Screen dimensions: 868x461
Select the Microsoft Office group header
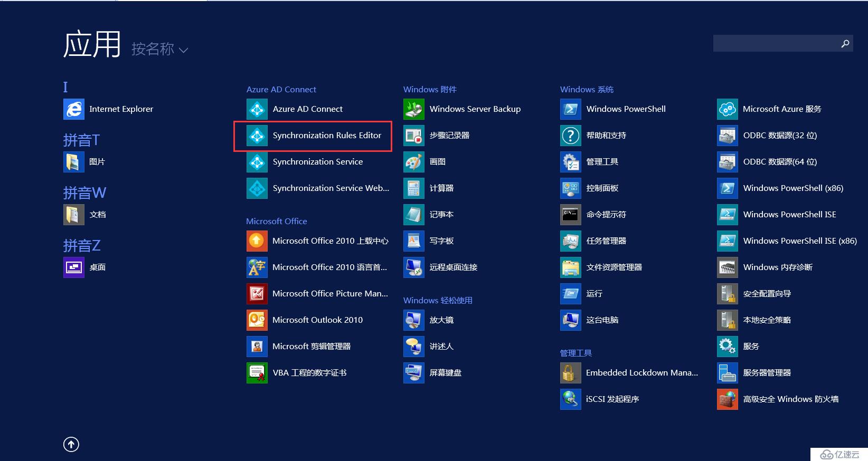[x=277, y=222]
